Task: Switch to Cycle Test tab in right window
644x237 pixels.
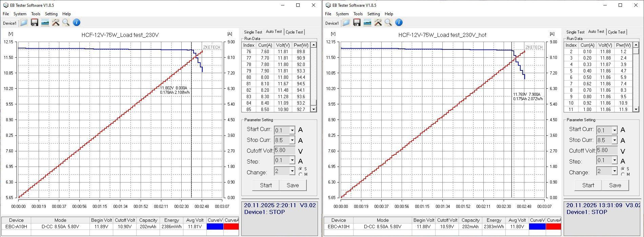Action: pos(617,32)
